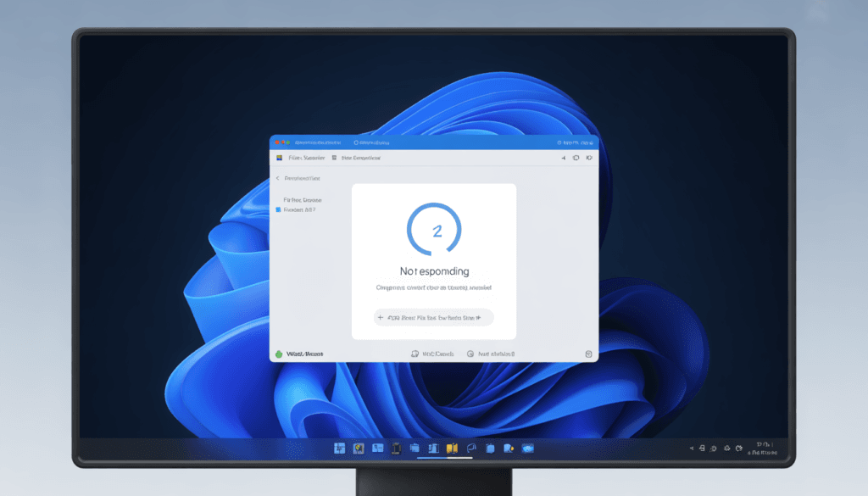Click the green round icon in the window's bottom bar
Image resolution: width=868 pixels, height=496 pixels.
click(279, 354)
